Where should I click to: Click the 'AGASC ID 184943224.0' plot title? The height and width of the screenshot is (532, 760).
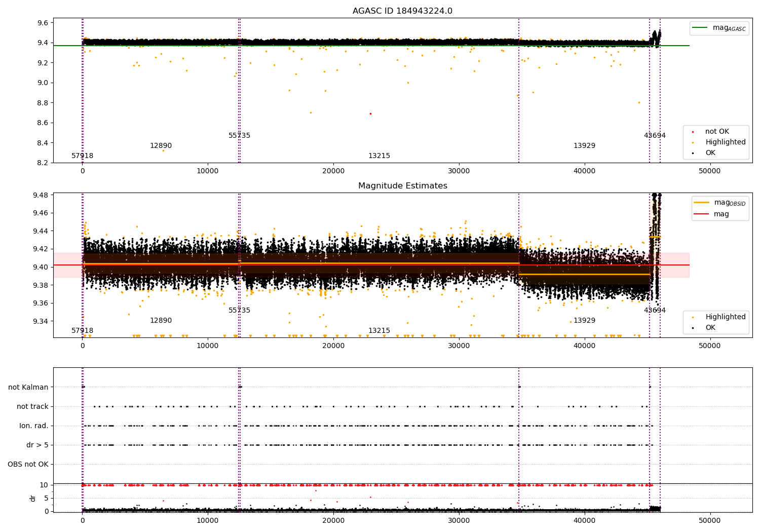(402, 11)
